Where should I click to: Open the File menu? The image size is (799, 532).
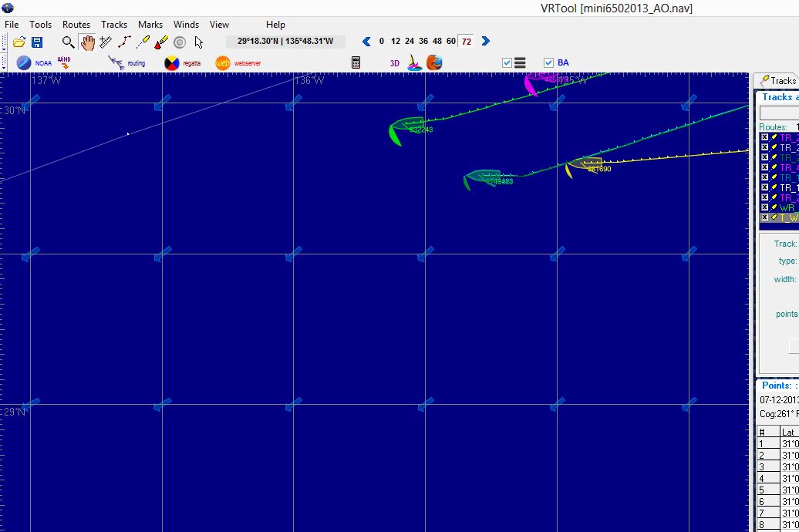12,25
